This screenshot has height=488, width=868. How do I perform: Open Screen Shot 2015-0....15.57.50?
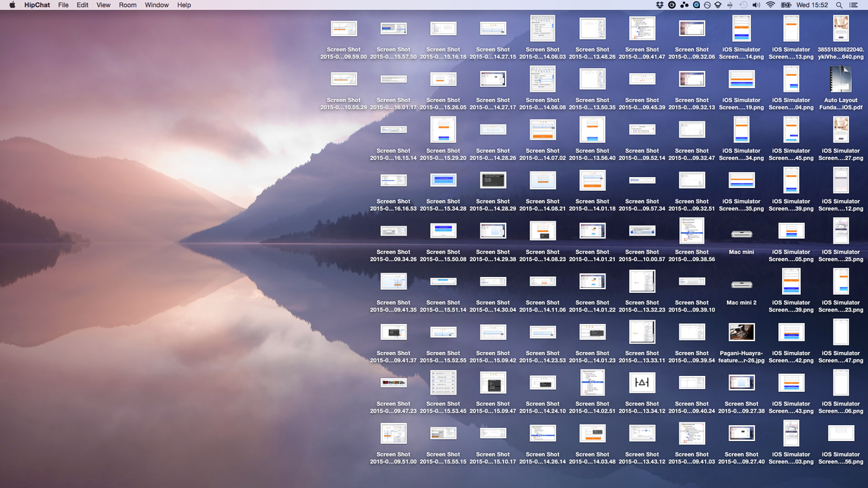393,29
